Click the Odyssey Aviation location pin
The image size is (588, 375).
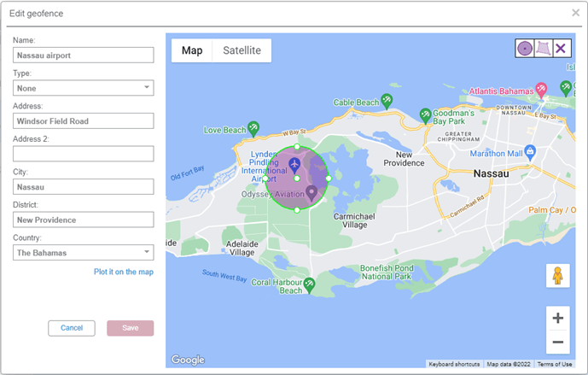(311, 193)
